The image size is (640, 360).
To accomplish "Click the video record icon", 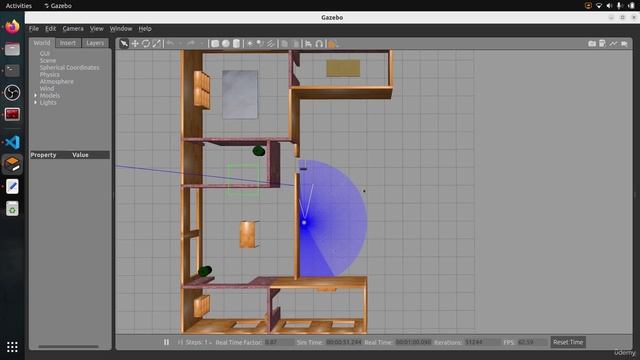I will point(624,43).
